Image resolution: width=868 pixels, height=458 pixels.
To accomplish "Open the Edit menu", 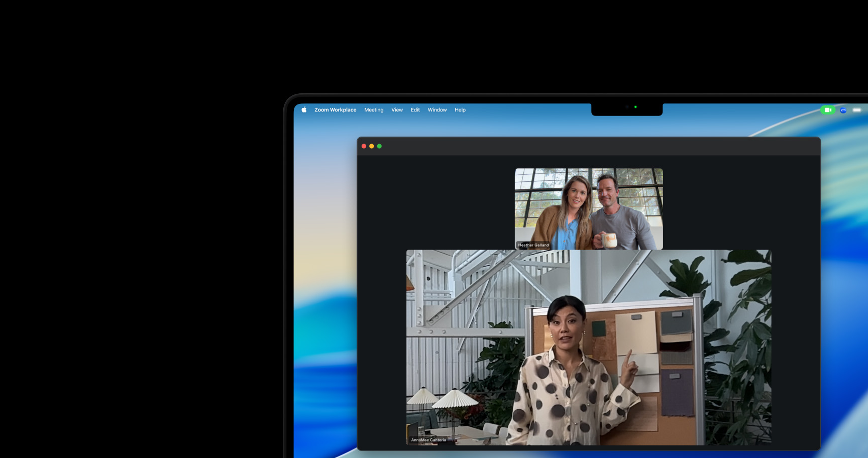I will (x=415, y=110).
